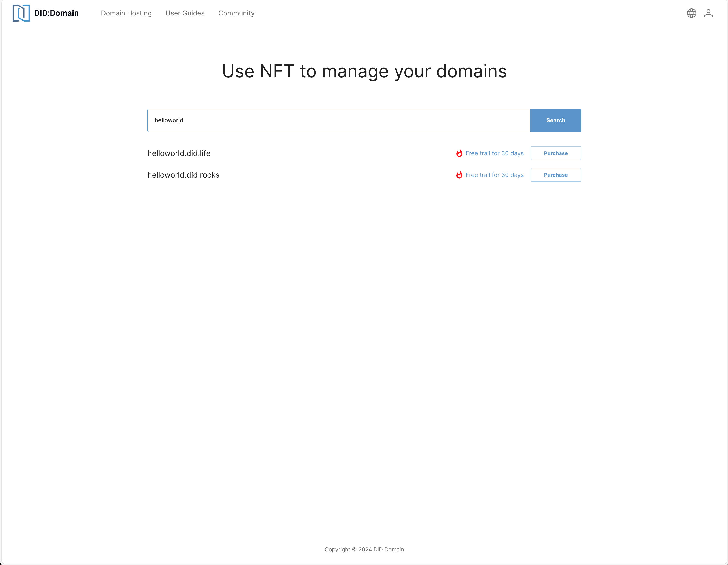This screenshot has width=728, height=565.
Task: Open the language globe icon
Action: 691,13
